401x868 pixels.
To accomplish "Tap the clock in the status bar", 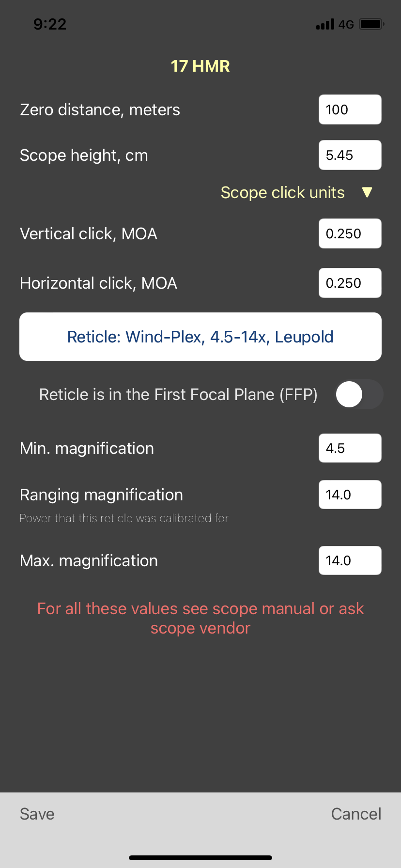I will pyautogui.click(x=50, y=24).
